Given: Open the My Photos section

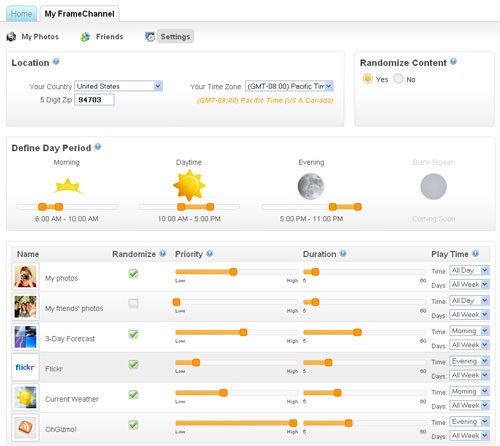Looking at the screenshot, I should [x=40, y=37].
